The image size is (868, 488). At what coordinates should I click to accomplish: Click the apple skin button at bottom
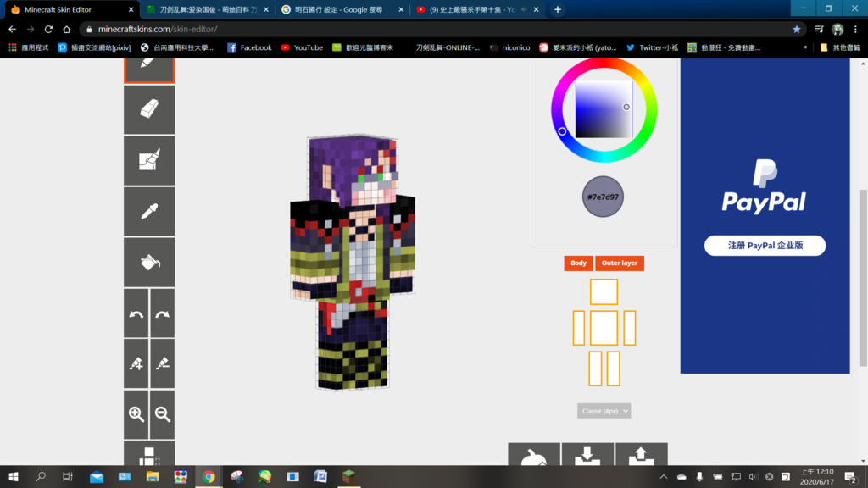coord(534,454)
